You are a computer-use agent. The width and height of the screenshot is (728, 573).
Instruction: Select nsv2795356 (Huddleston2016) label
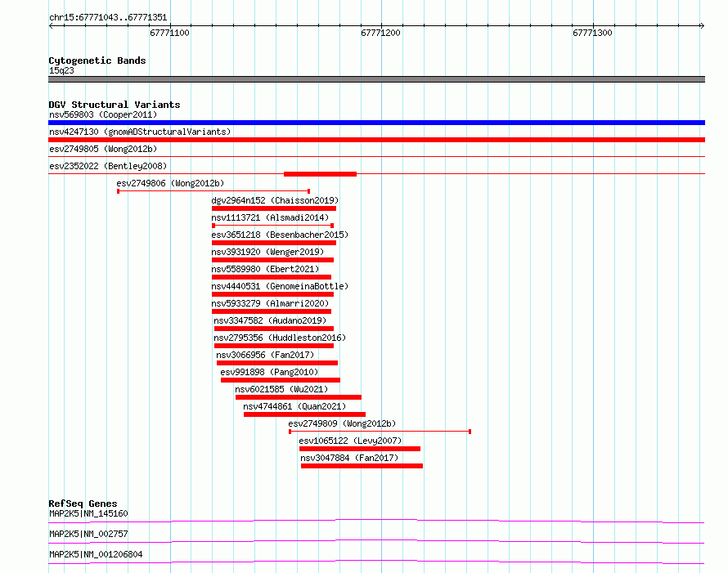click(x=280, y=338)
